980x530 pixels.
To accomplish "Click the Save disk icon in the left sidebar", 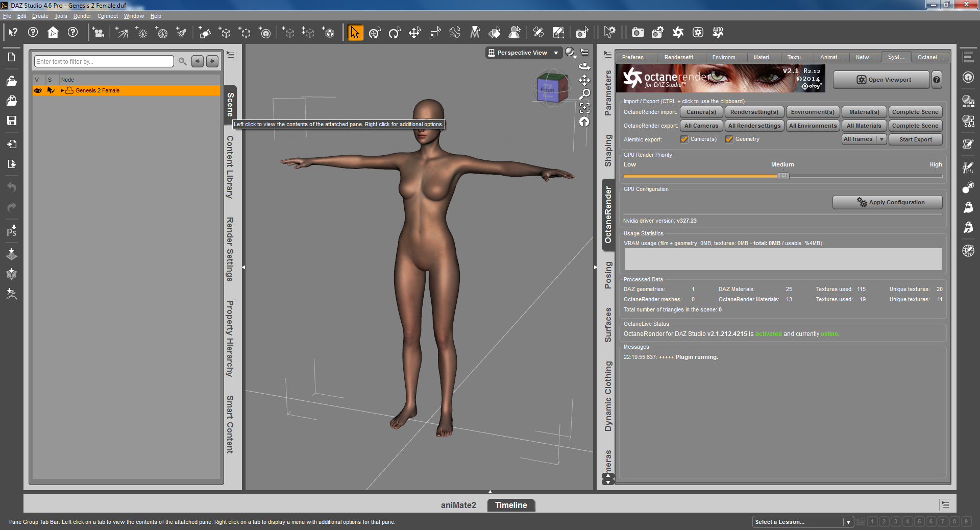I will click(x=11, y=121).
